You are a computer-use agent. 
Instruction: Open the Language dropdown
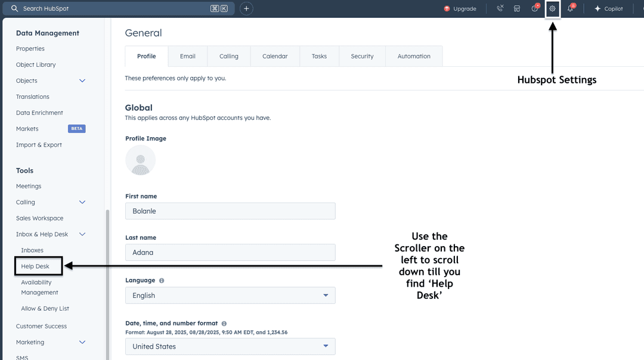coord(230,296)
